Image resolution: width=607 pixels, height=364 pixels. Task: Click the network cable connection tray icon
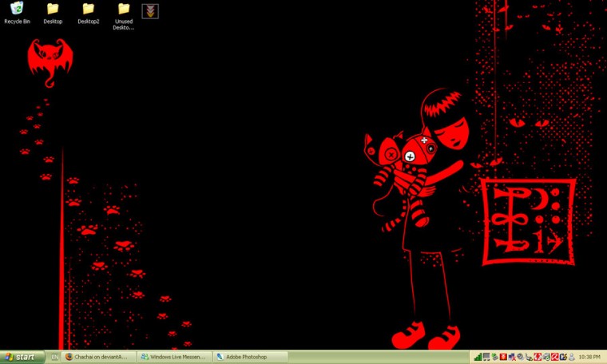529,357
